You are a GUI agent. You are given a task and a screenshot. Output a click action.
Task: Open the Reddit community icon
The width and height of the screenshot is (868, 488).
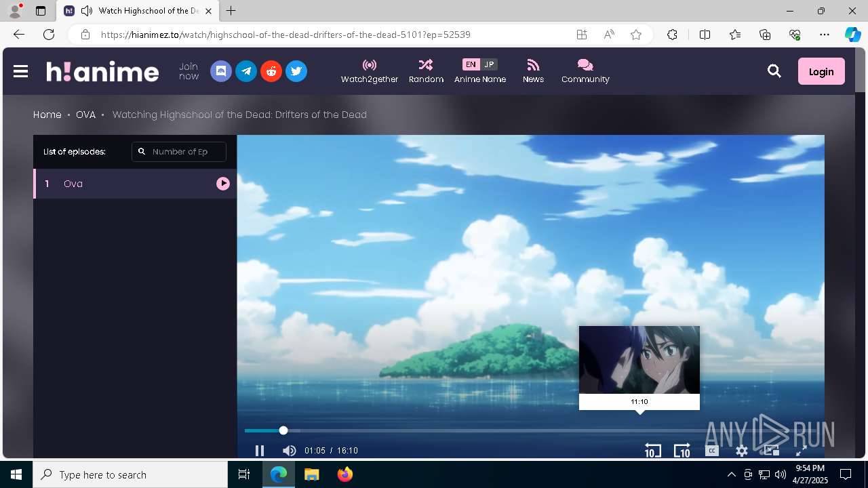(271, 71)
